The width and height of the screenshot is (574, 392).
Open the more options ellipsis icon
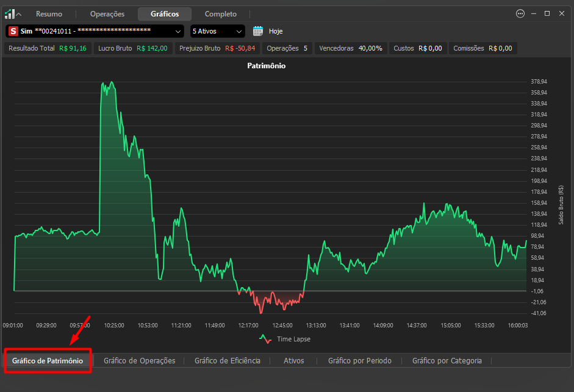pyautogui.click(x=520, y=13)
